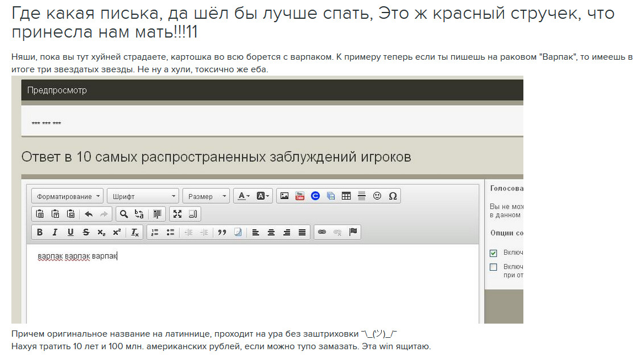The height and width of the screenshot is (360, 644).
Task: Enable the second unchecked option checkbox
Action: (493, 267)
